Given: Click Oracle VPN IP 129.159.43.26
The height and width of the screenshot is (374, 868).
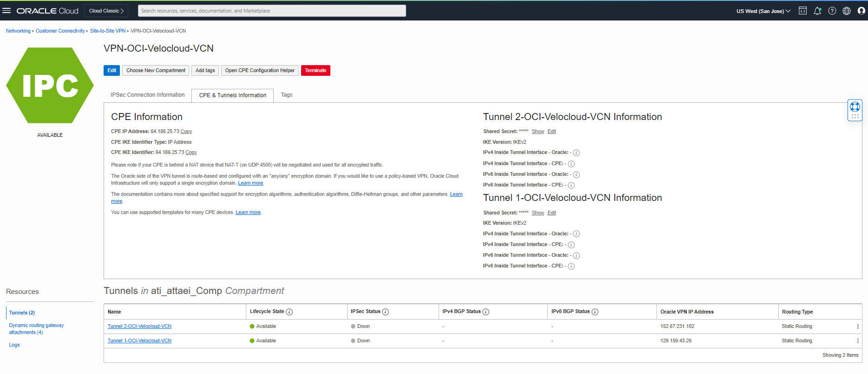Looking at the screenshot, I should (676, 341).
